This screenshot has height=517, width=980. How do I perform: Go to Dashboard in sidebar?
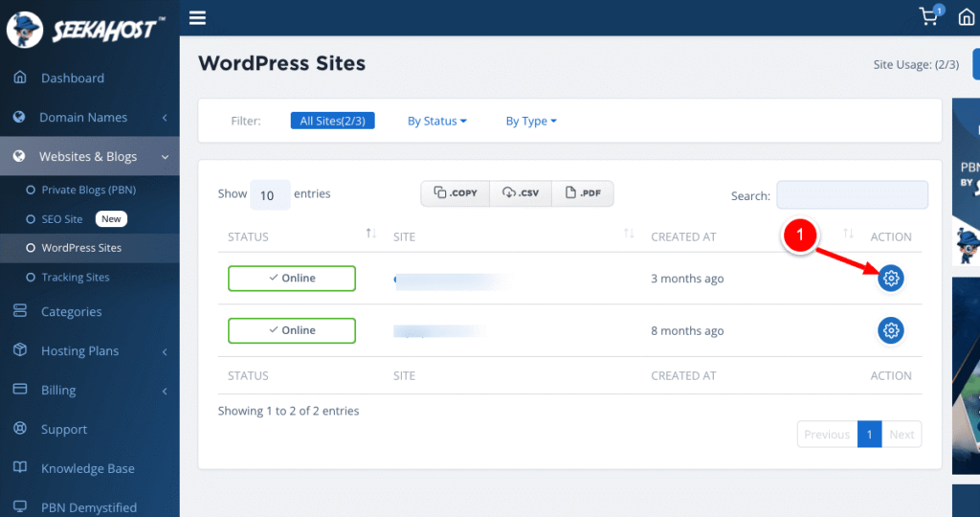[73, 78]
